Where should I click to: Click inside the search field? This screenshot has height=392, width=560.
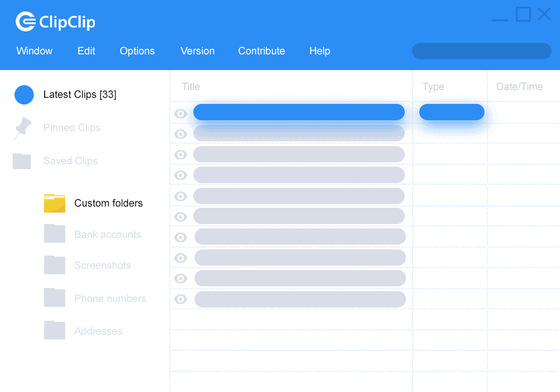click(x=481, y=51)
